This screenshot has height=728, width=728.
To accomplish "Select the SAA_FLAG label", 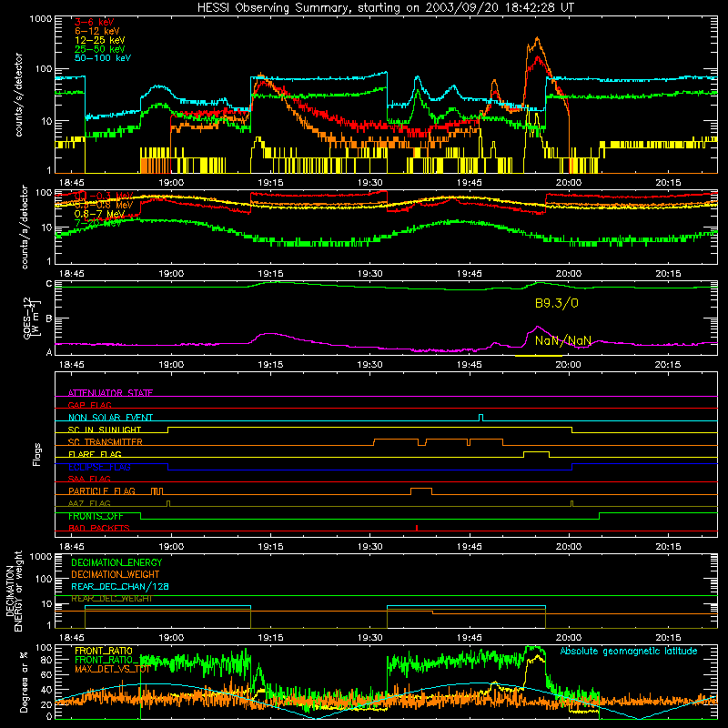I will 89,479.
